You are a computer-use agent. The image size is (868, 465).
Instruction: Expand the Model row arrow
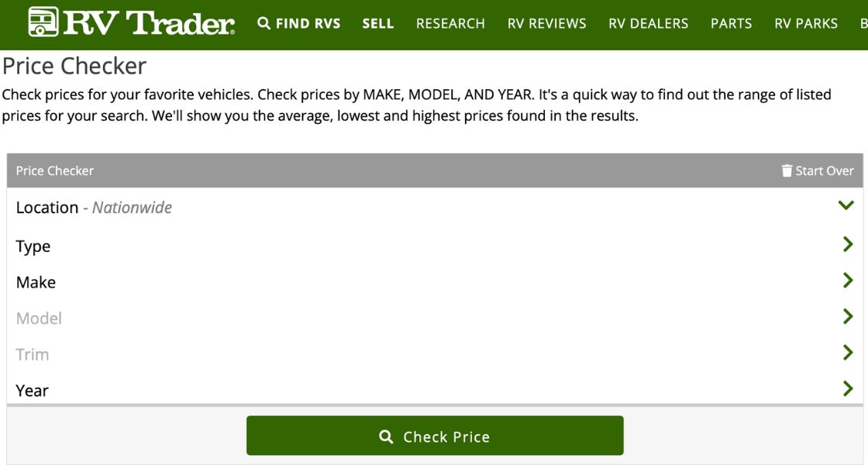[x=847, y=317]
